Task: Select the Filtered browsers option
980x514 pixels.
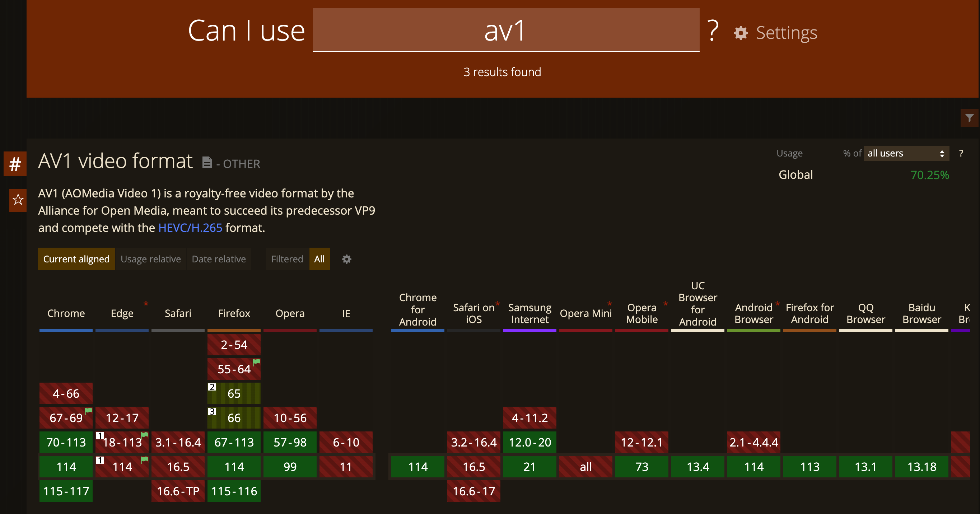Action: point(287,259)
